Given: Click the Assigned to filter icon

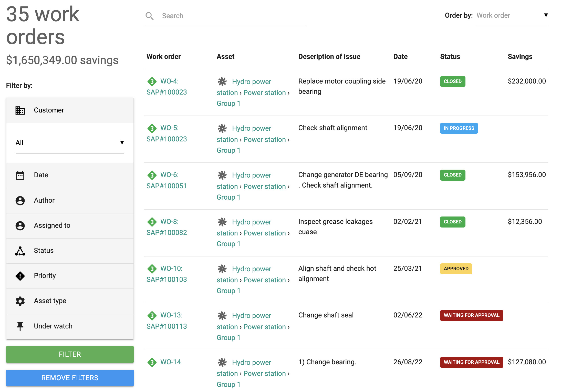Looking at the screenshot, I should [x=20, y=225].
